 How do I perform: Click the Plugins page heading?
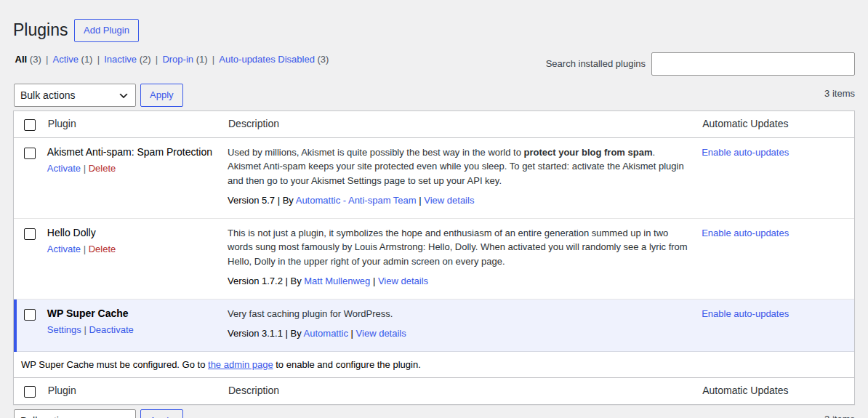41,30
